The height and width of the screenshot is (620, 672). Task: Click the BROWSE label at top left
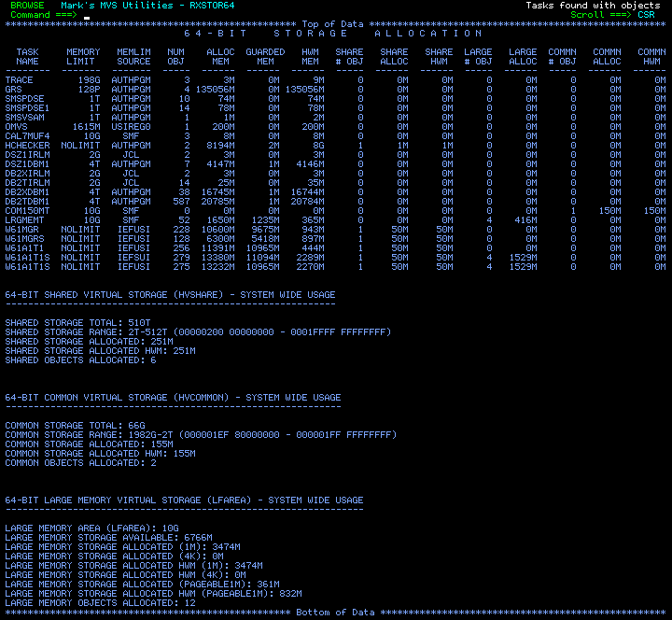pos(27,6)
